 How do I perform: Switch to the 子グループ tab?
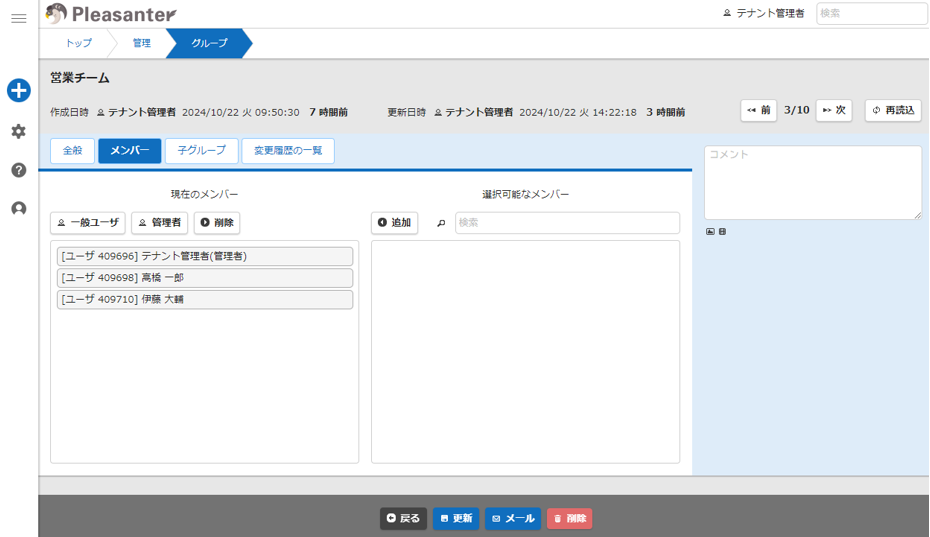201,151
